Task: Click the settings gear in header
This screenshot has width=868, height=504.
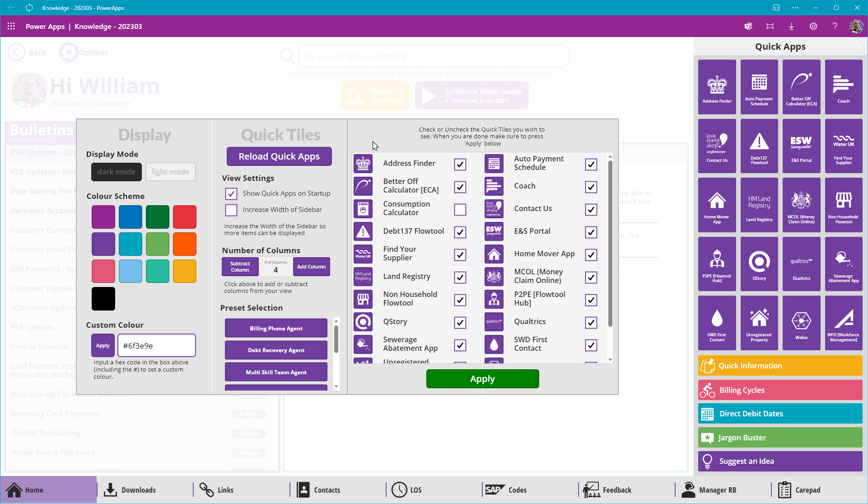Action: (x=813, y=26)
